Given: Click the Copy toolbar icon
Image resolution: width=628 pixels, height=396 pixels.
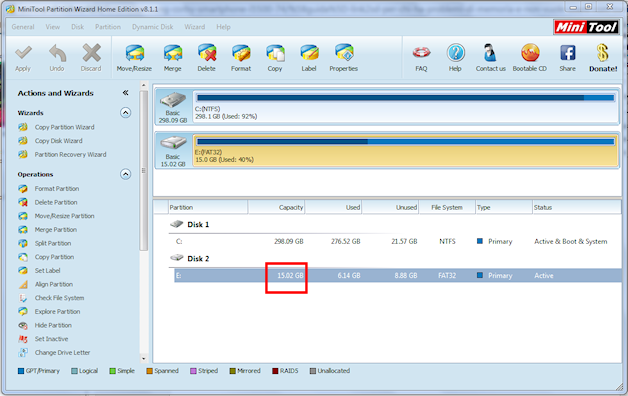Looking at the screenshot, I should 275,53.
